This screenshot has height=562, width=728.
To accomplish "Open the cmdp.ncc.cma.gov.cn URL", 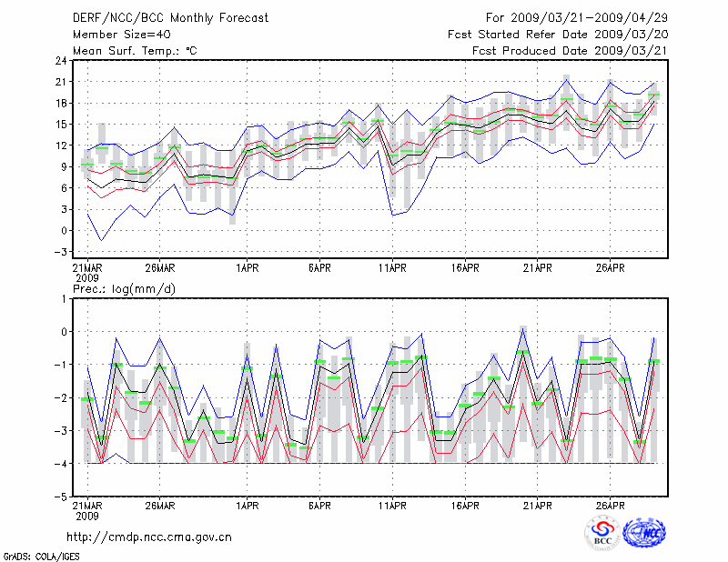I will (149, 537).
